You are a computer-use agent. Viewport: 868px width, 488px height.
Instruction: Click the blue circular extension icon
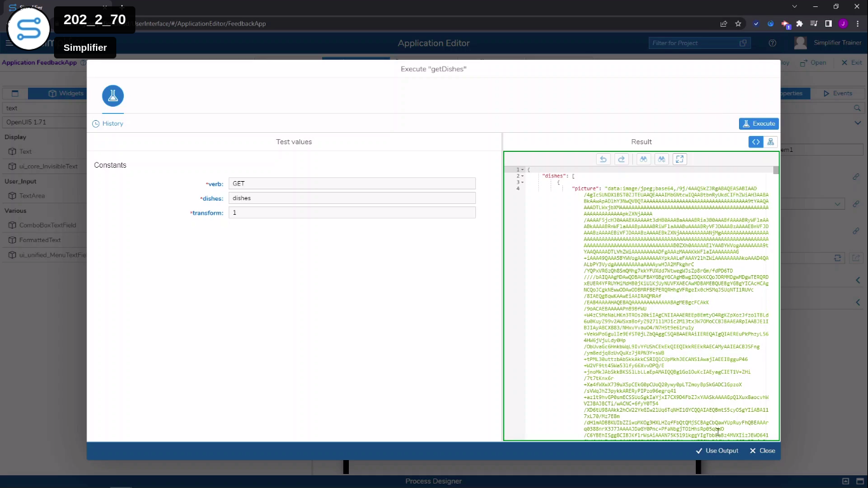click(771, 24)
